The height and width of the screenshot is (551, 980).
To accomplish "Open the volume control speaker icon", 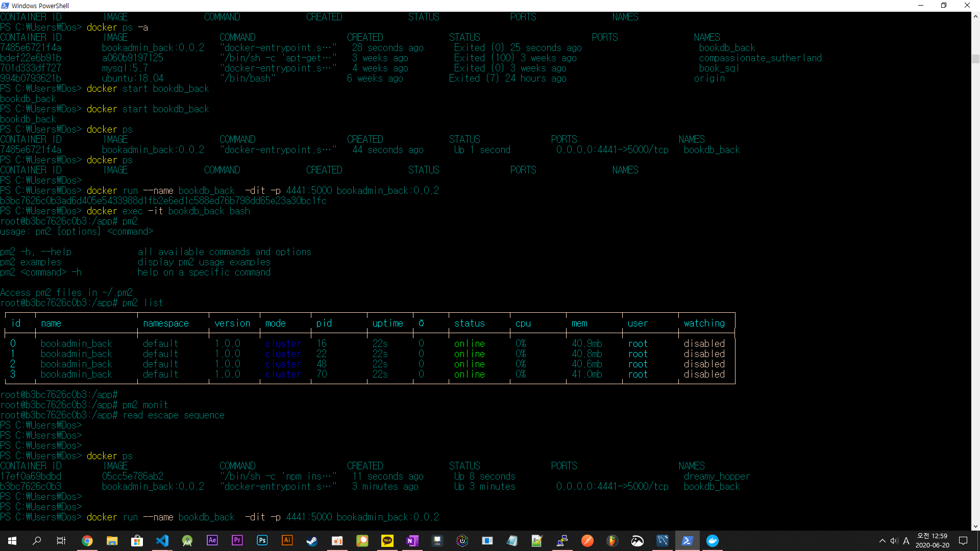I will (x=894, y=541).
